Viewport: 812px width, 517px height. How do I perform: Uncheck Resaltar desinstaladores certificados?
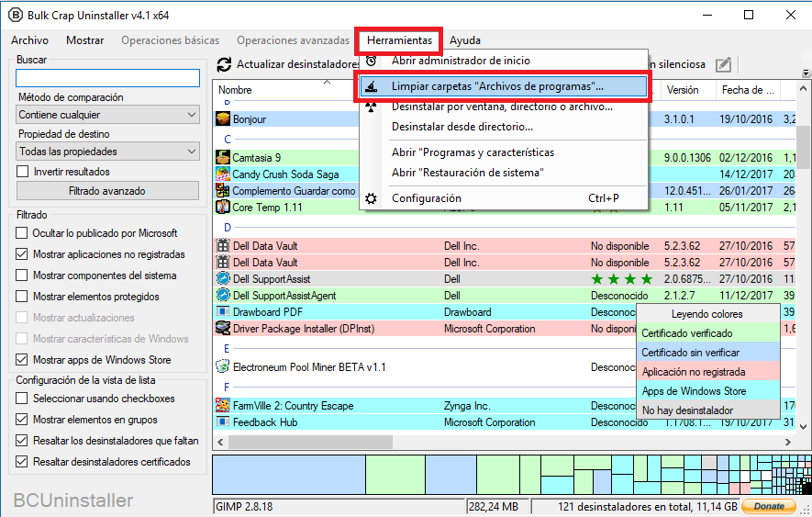[22, 462]
